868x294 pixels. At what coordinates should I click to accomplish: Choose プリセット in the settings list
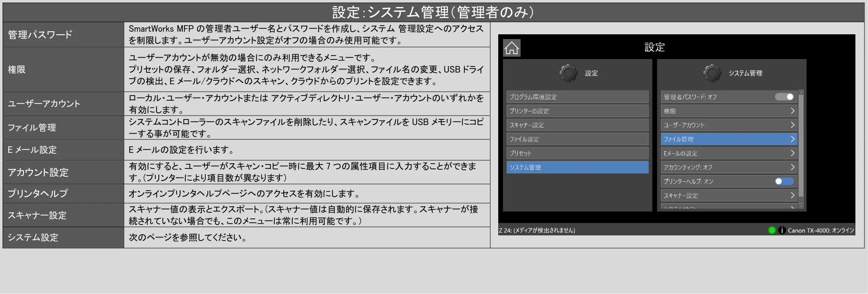(x=578, y=153)
